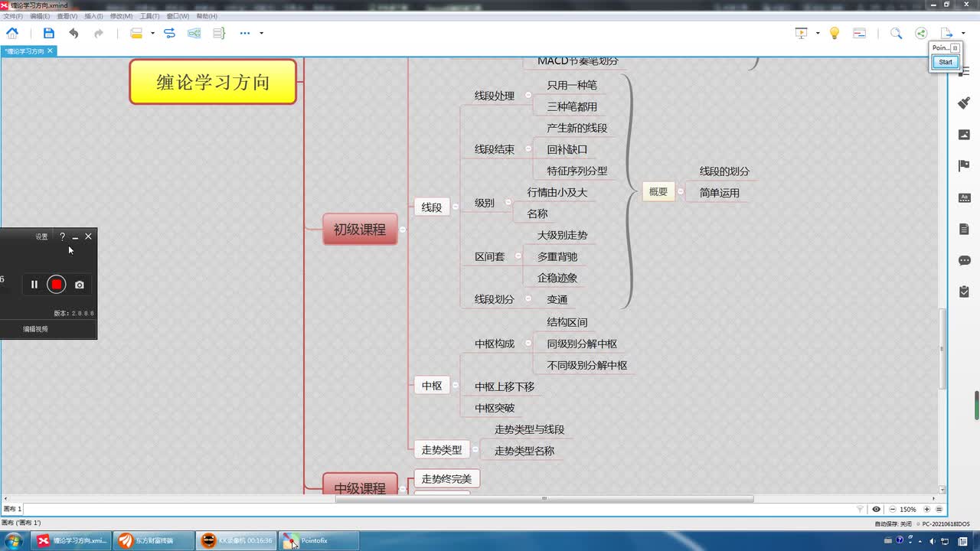Collapse the 线段结束 subtopic

click(529, 149)
